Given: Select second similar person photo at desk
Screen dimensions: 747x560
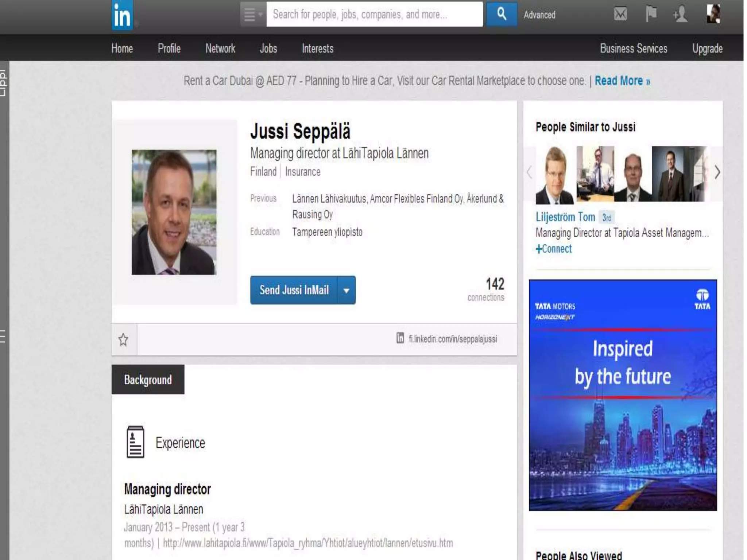Looking at the screenshot, I should coord(595,174).
